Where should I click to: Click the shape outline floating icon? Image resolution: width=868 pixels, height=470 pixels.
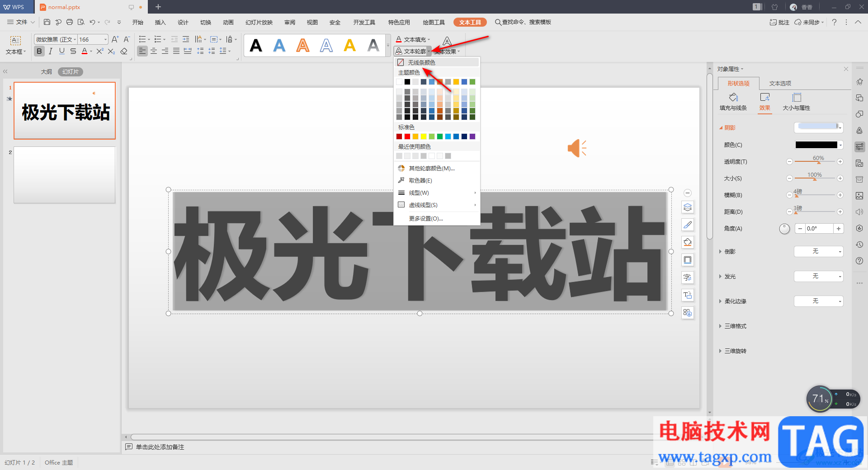(x=688, y=260)
